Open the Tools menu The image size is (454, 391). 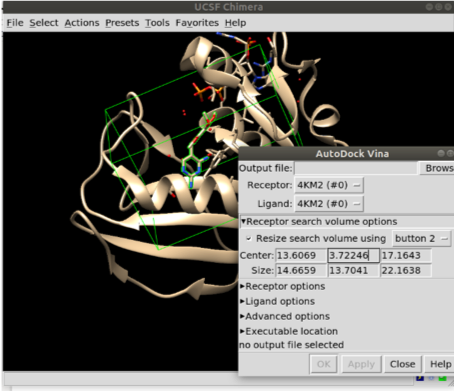tap(157, 23)
